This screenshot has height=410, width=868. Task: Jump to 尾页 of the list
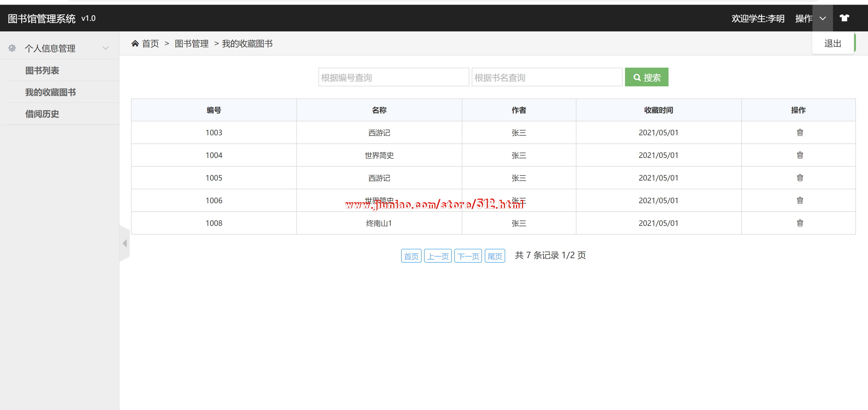coord(494,256)
